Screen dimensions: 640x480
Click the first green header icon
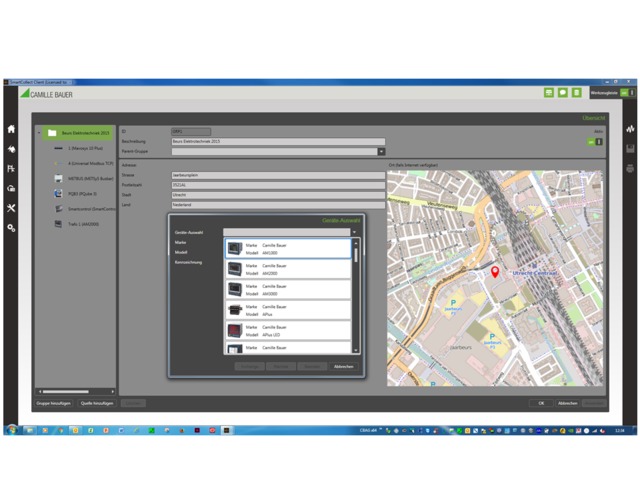[x=549, y=92]
